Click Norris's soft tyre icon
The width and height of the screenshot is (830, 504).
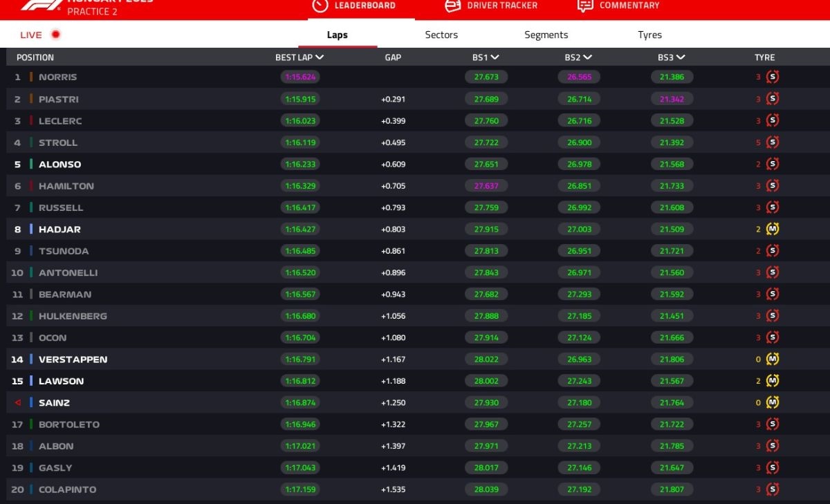(773, 77)
